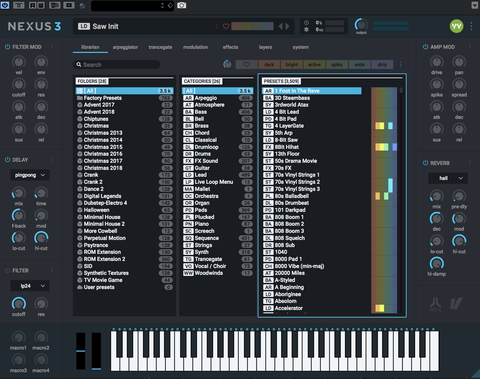
Task: Click the FILTER cutoff knob at bottom left
Action: point(19,304)
